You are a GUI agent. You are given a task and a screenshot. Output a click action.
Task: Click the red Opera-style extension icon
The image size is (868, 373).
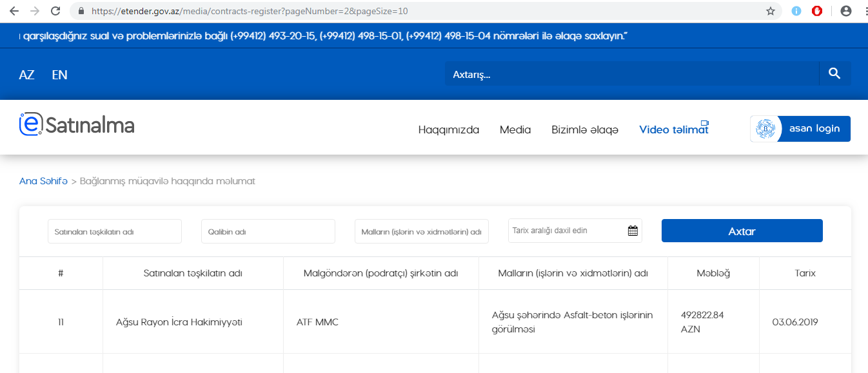pos(817,11)
